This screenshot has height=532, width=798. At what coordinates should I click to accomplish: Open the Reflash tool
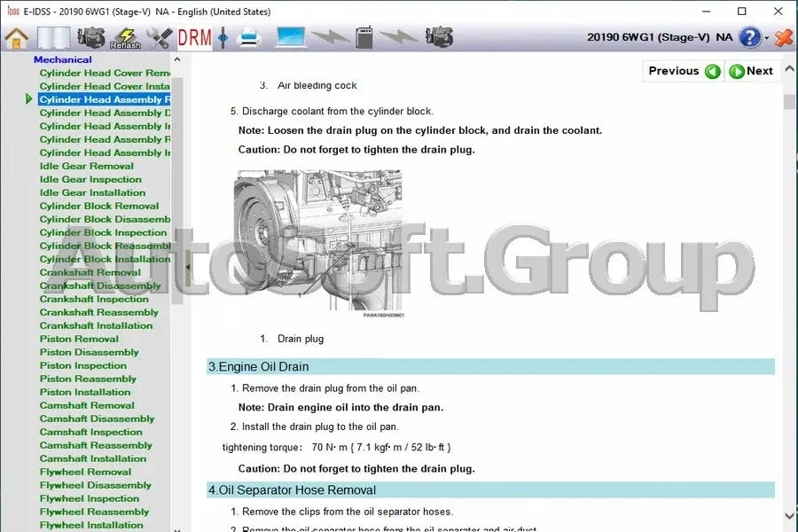click(126, 38)
